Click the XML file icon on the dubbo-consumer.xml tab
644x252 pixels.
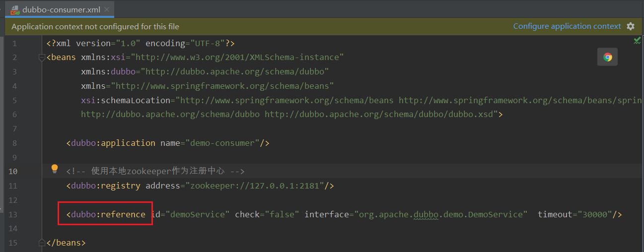pyautogui.click(x=15, y=9)
